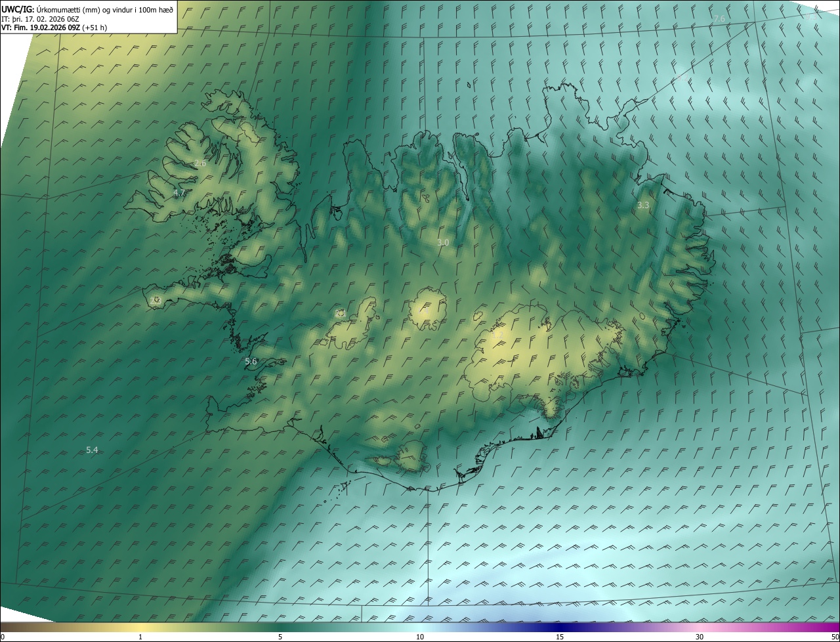Click the colour scale tick label '15'
The width and height of the screenshot is (840, 642).
coord(560,637)
